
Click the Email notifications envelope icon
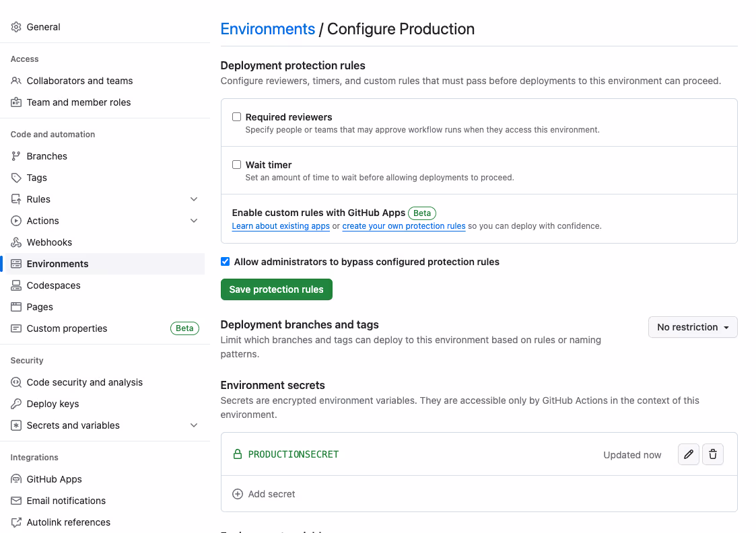(x=16, y=501)
